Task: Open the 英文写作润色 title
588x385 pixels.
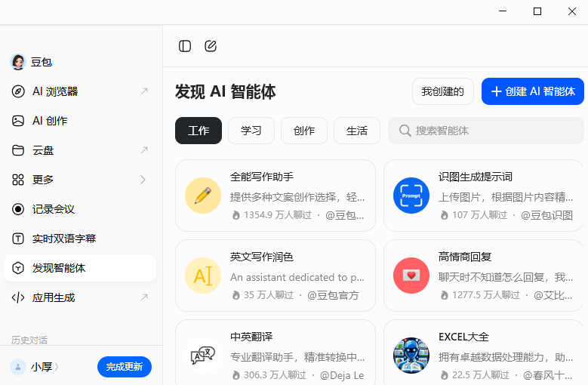Action: 262,257
